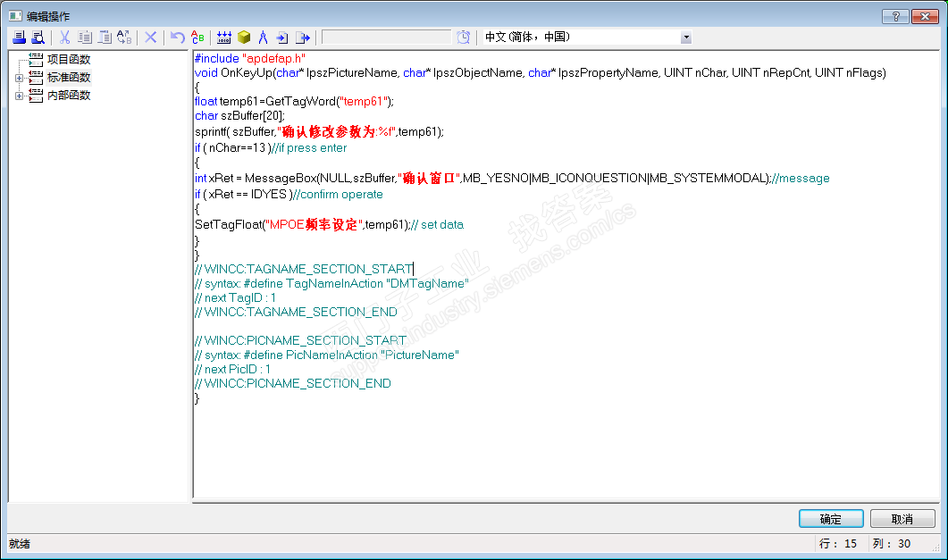
Task: Click the #define TagNameInAction syntax comment
Action: coord(331,283)
